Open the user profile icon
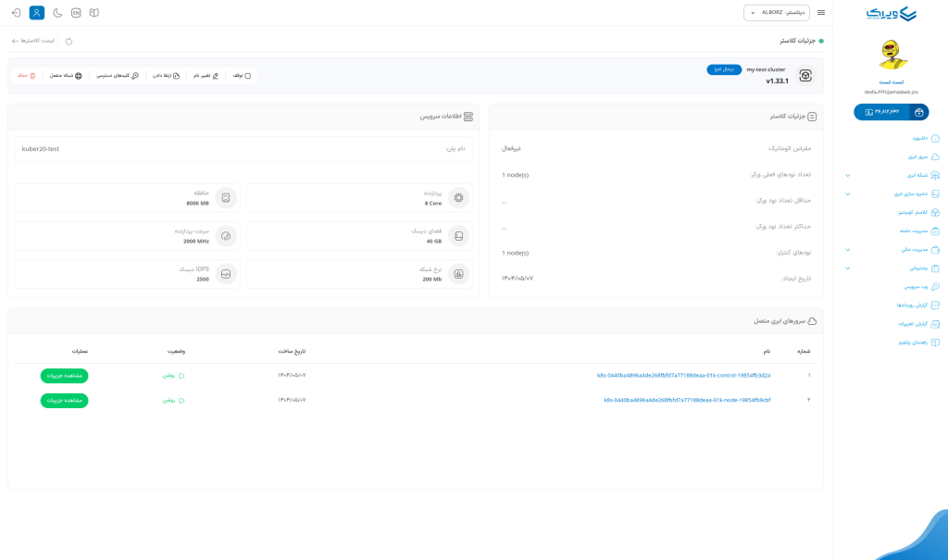This screenshot has width=948, height=560. (37, 13)
